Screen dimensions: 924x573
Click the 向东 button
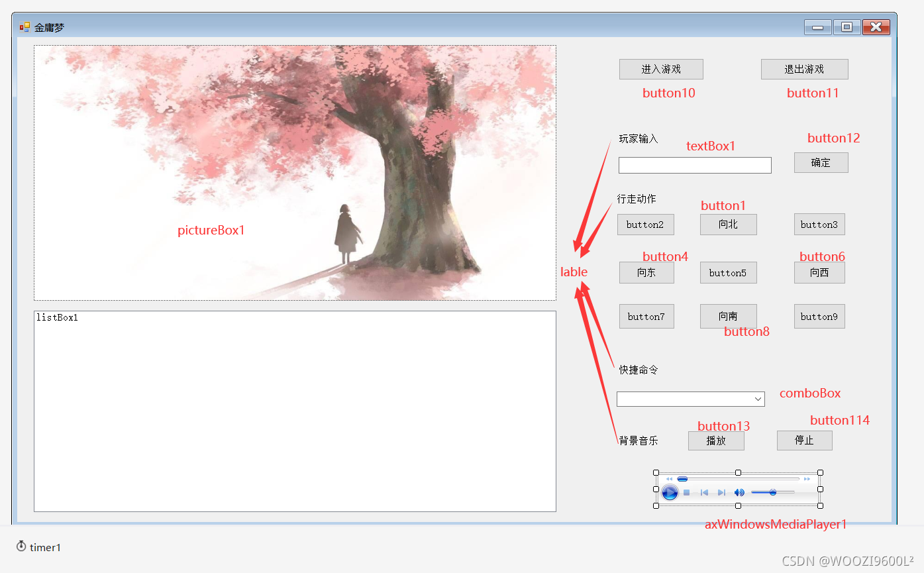646,272
